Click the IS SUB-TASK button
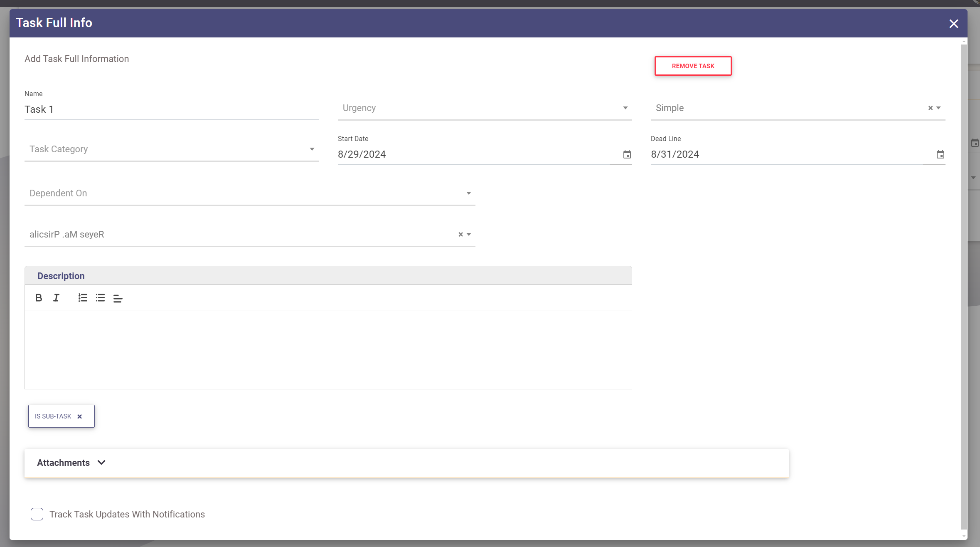 (x=53, y=416)
